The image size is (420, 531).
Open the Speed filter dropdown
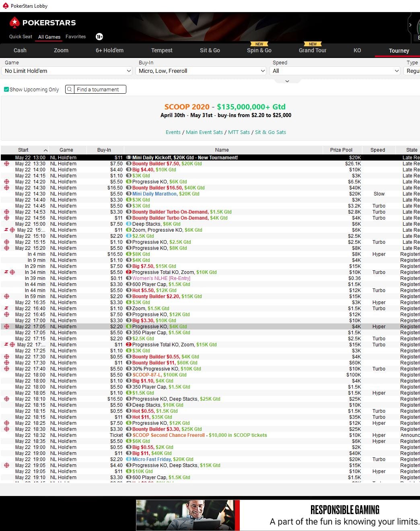coord(336,71)
